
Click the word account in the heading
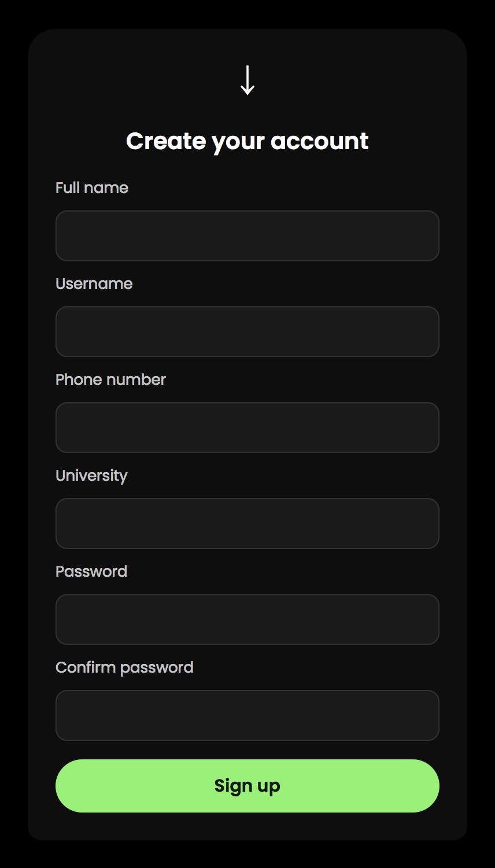[319, 140]
